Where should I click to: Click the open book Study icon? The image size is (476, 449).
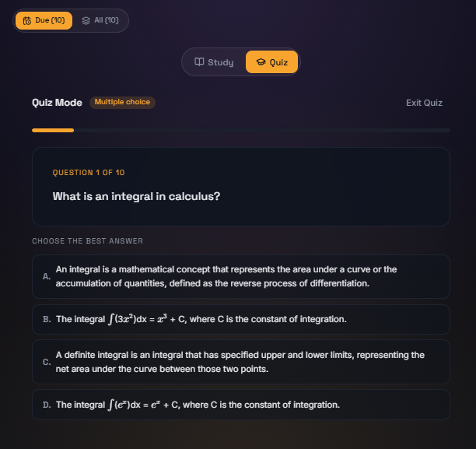click(x=199, y=62)
